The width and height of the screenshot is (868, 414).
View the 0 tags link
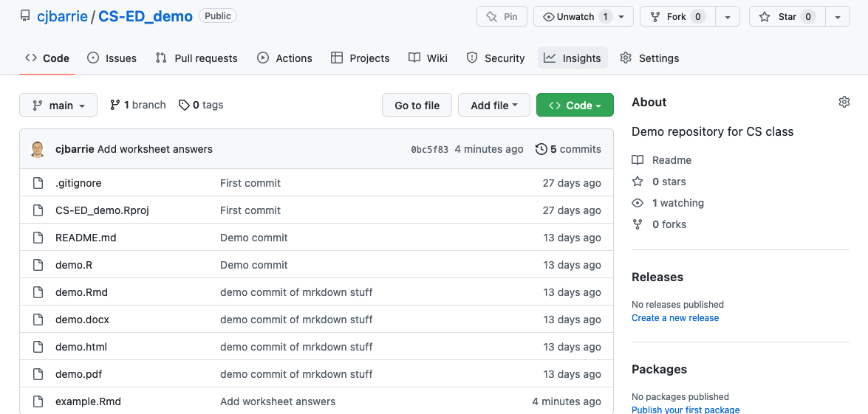[201, 105]
